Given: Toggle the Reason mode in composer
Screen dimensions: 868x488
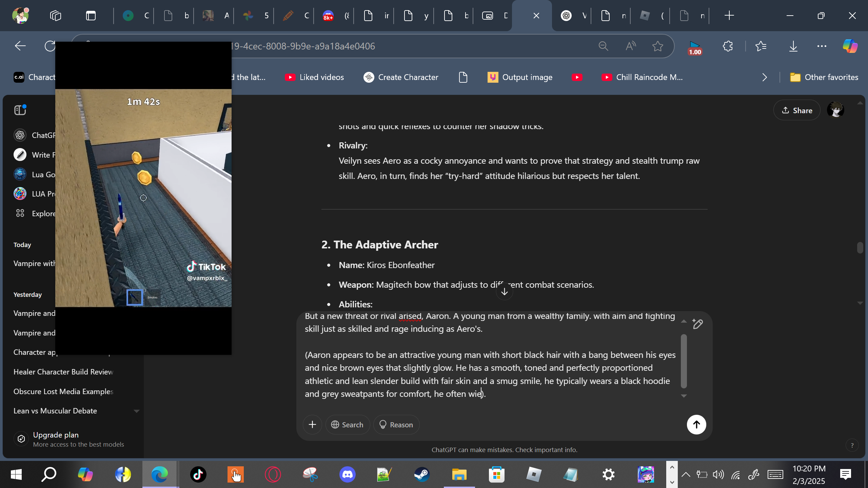Looking at the screenshot, I should (396, 425).
